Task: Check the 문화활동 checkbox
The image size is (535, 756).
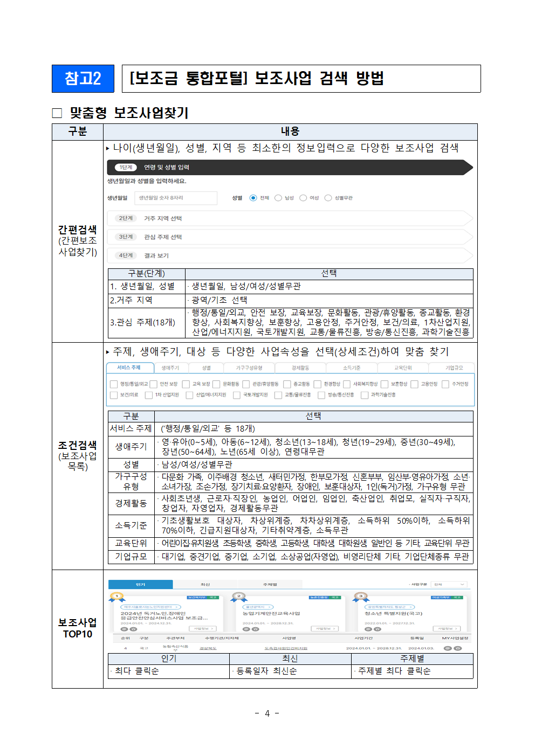Action: 217,384
